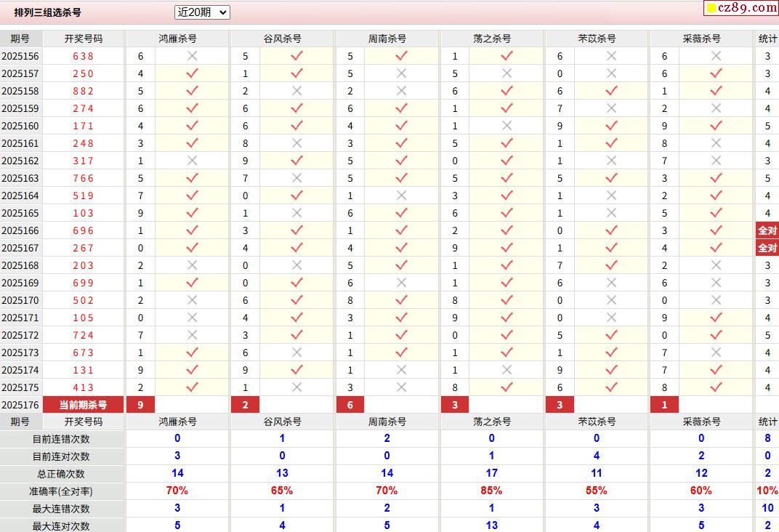
Task: Click the 荡之杀号 cross mark in row 2025160
Action: click(506, 126)
